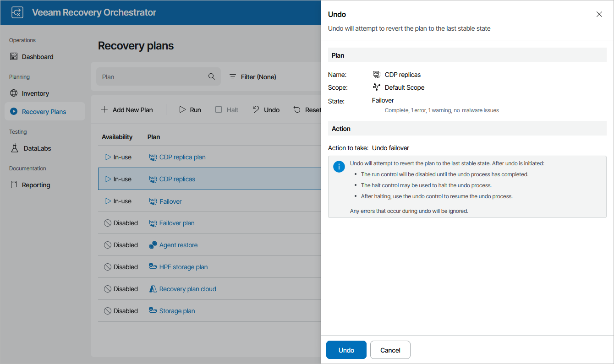
Task: Confirm by clicking the Undo button
Action: 346,349
